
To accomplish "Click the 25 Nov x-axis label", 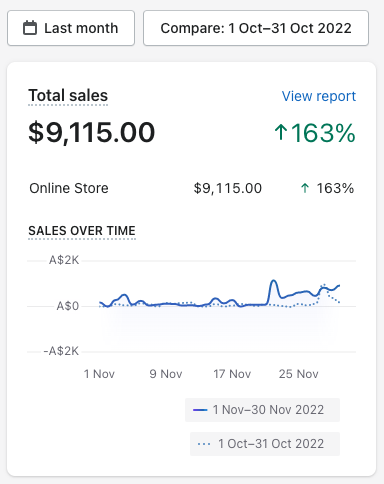I will click(299, 374).
